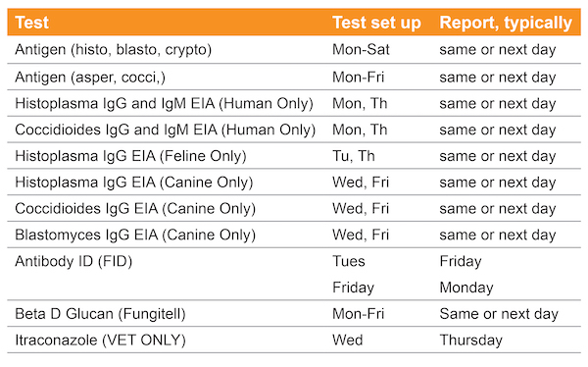The width and height of the screenshot is (588, 367).
Task: Click 'Histoplasma IgG and IgM EIA (Human Only)'
Action: tap(164, 103)
